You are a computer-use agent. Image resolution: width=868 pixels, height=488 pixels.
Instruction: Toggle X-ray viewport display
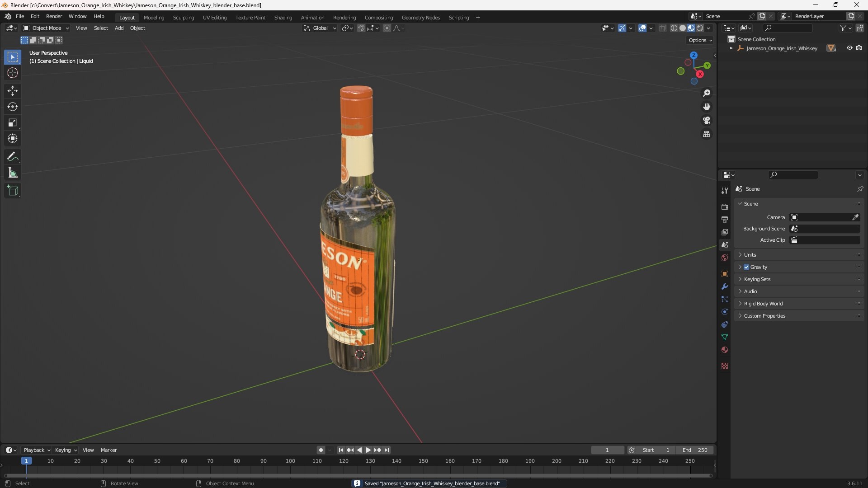coord(663,28)
